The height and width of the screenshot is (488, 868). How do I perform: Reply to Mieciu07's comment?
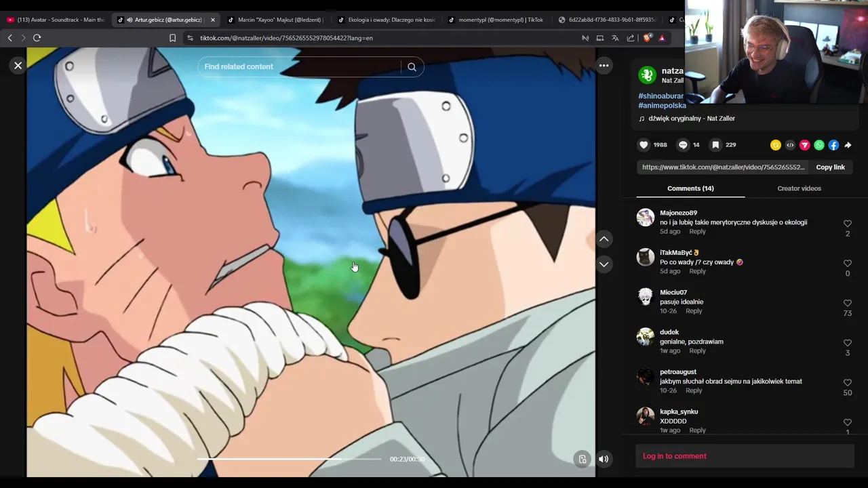(694, 311)
